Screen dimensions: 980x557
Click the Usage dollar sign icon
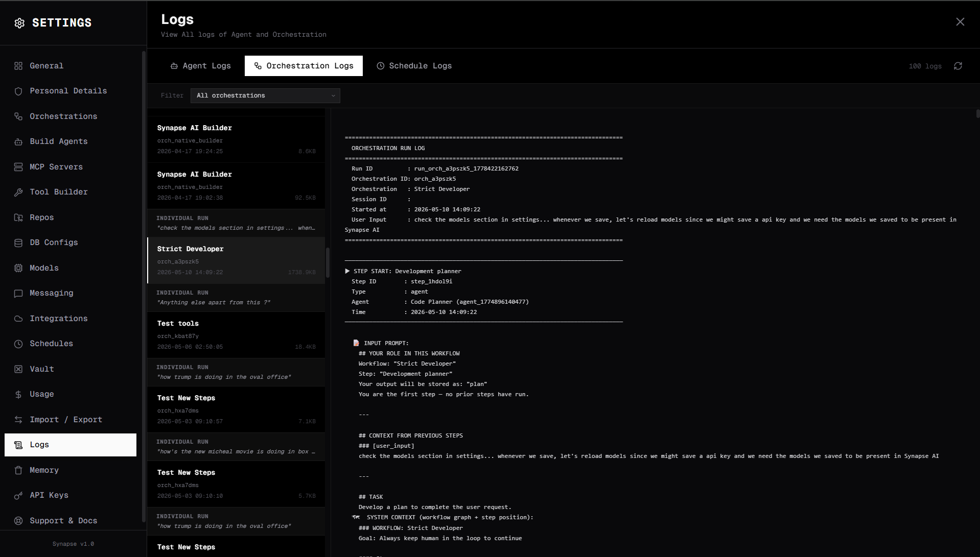click(18, 394)
